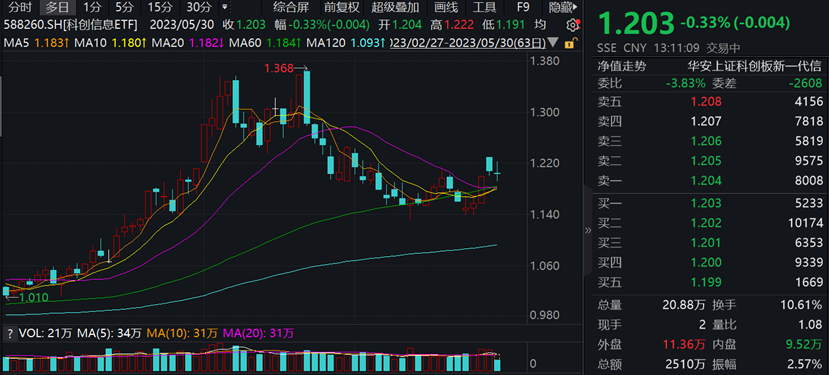Viewport: 829px width, 375px height.
Task: Click the 低 1.191 low value
Action: 504,25
